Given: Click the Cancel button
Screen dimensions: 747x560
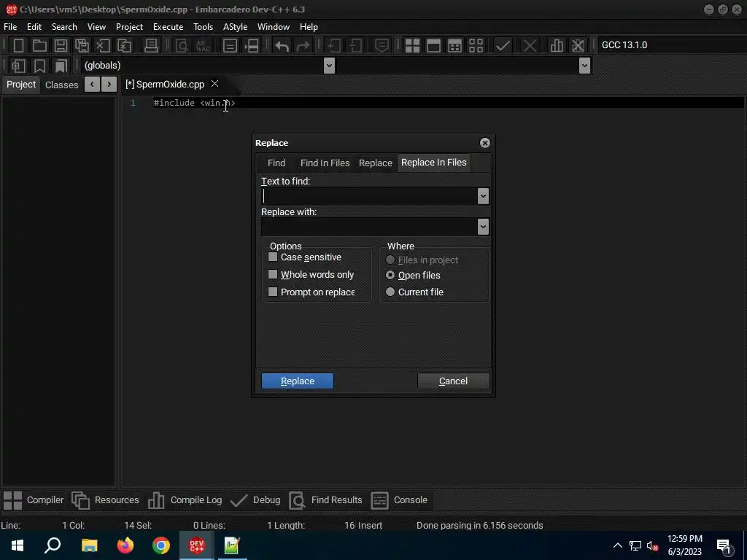Looking at the screenshot, I should click(453, 381).
